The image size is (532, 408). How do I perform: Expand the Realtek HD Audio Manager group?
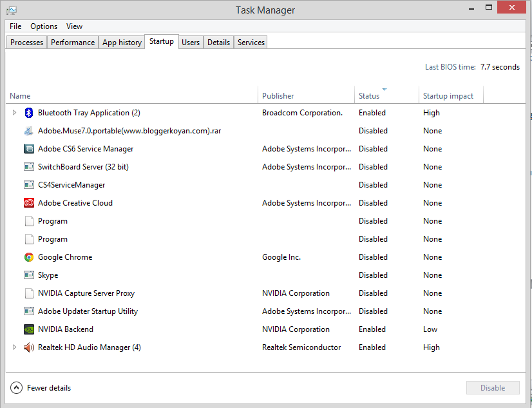14,347
